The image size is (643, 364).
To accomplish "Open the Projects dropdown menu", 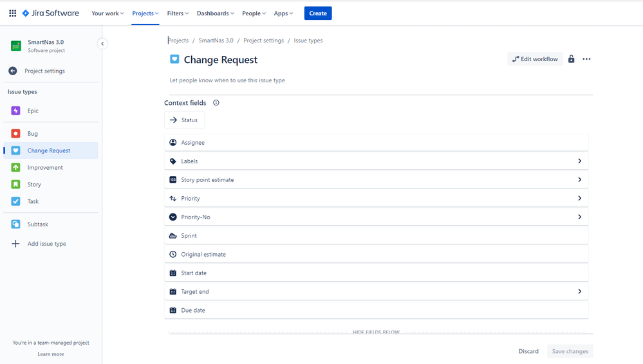I will [145, 13].
